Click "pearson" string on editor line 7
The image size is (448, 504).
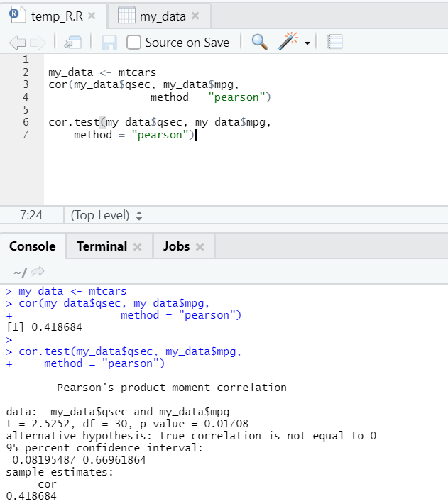coord(160,135)
